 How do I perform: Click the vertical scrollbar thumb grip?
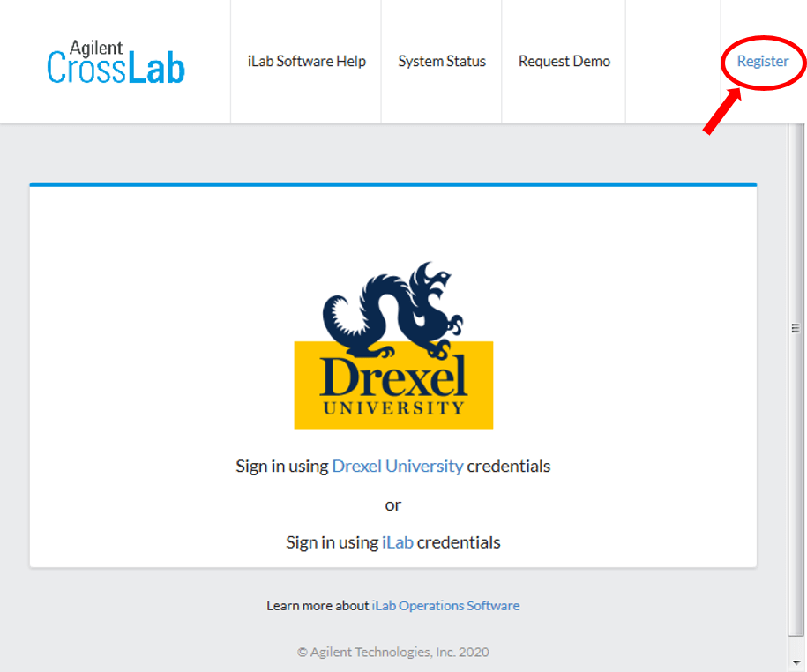pos(796,328)
